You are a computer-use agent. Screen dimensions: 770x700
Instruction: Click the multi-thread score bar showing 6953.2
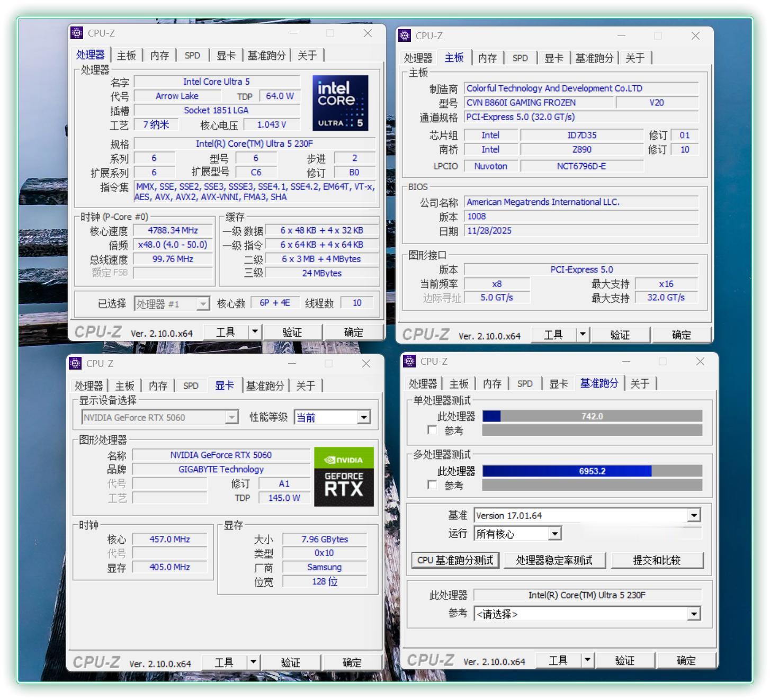[x=592, y=471]
